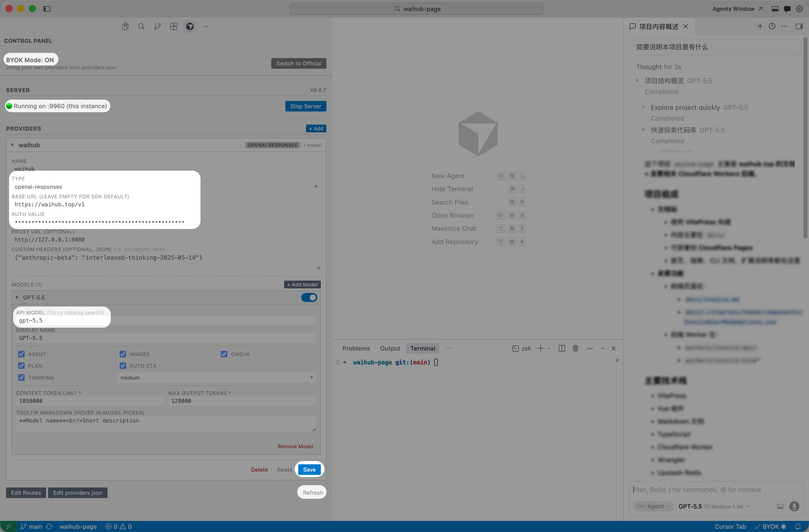Open new terminal profile dropdown chevron
This screenshot has width=809, height=532.
(x=549, y=349)
